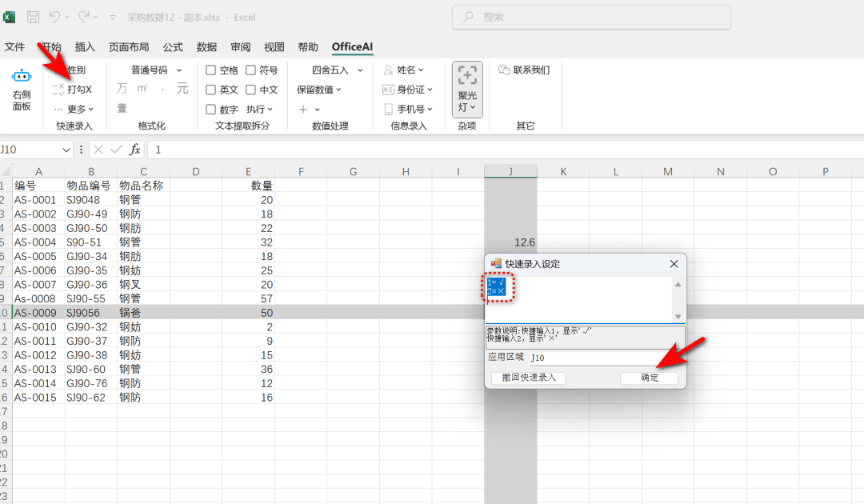Select the 打勾X quick entry tool
864x504 pixels.
(x=72, y=90)
